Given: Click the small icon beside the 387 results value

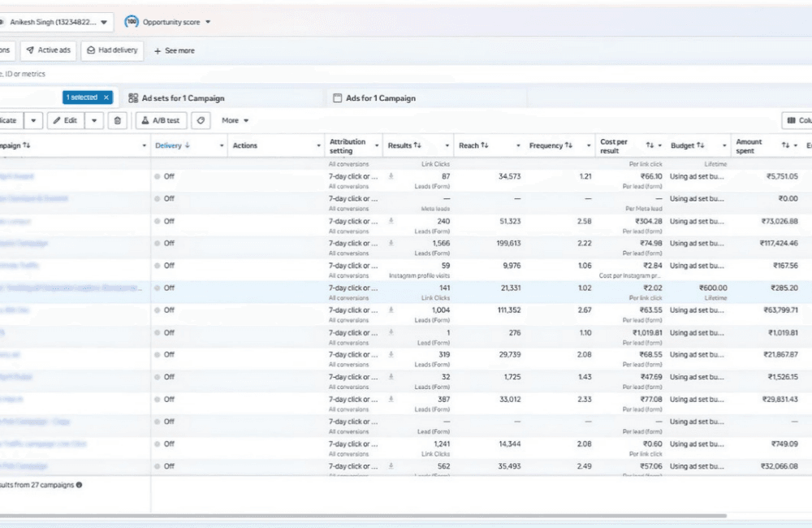Looking at the screenshot, I should (x=391, y=399).
